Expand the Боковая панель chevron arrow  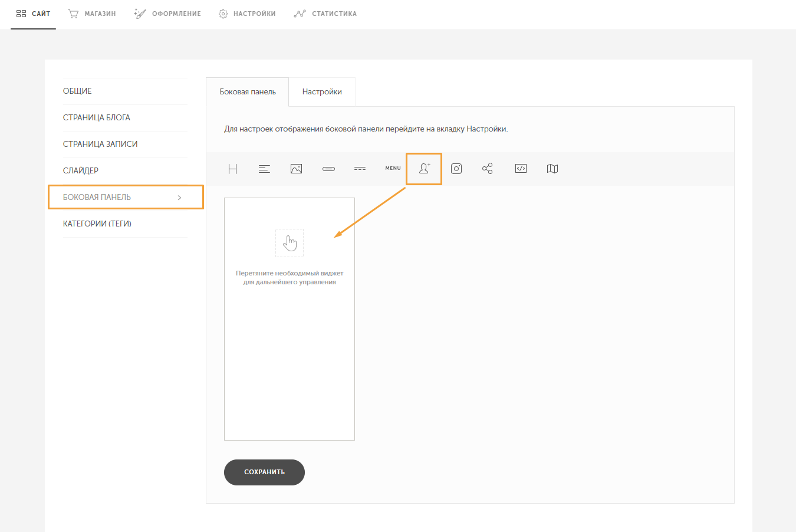[x=180, y=198]
